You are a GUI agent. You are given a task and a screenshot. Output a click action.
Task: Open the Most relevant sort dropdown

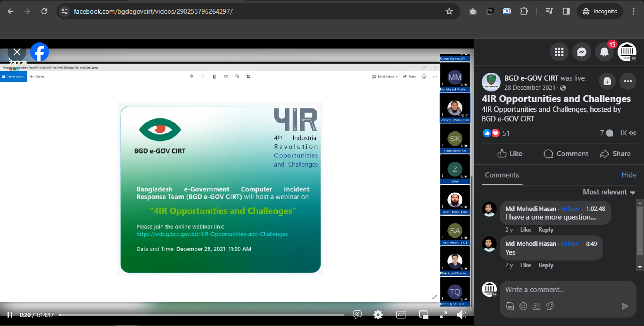click(x=609, y=192)
